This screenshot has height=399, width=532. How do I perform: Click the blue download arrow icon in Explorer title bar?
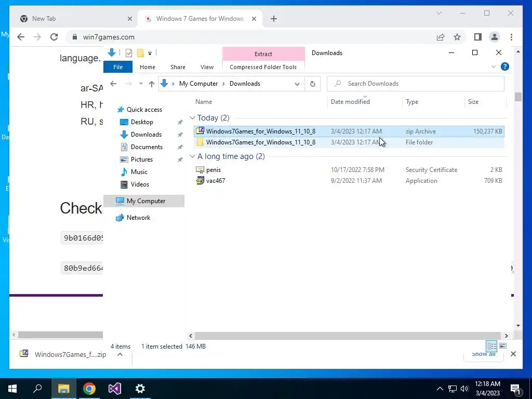coord(112,52)
